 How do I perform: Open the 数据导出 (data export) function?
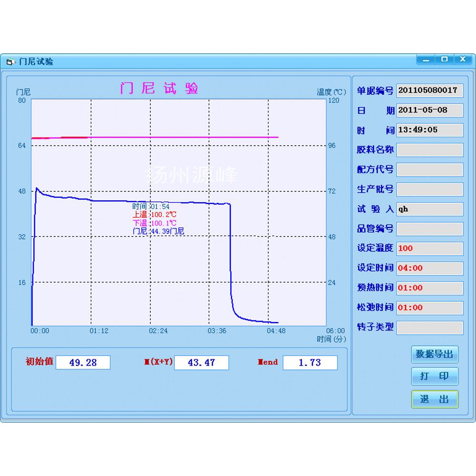(x=434, y=354)
